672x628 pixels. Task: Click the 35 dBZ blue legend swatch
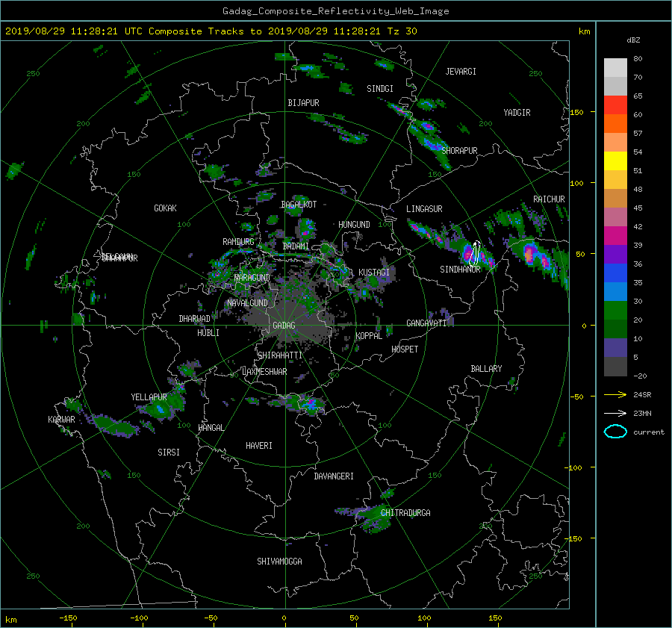click(x=615, y=273)
